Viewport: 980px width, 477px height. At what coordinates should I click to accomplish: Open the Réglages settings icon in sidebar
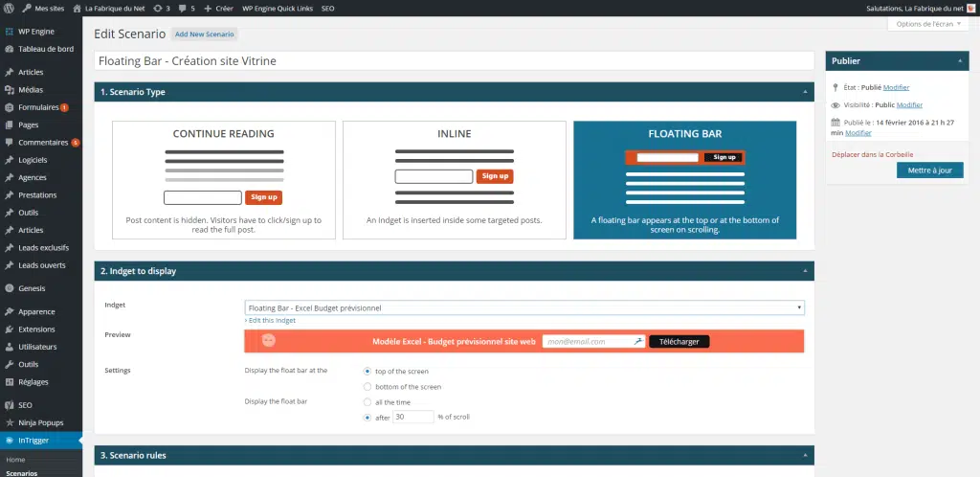pyautogui.click(x=10, y=381)
